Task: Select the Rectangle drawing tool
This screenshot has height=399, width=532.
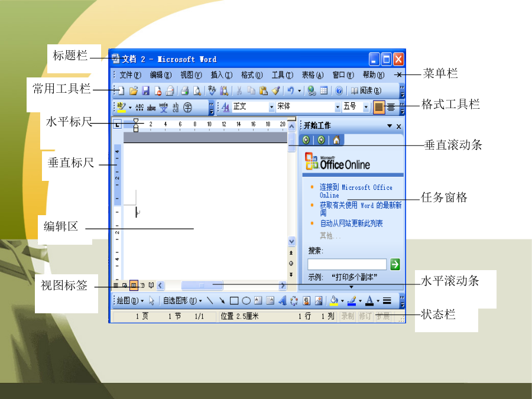Action: pos(234,301)
